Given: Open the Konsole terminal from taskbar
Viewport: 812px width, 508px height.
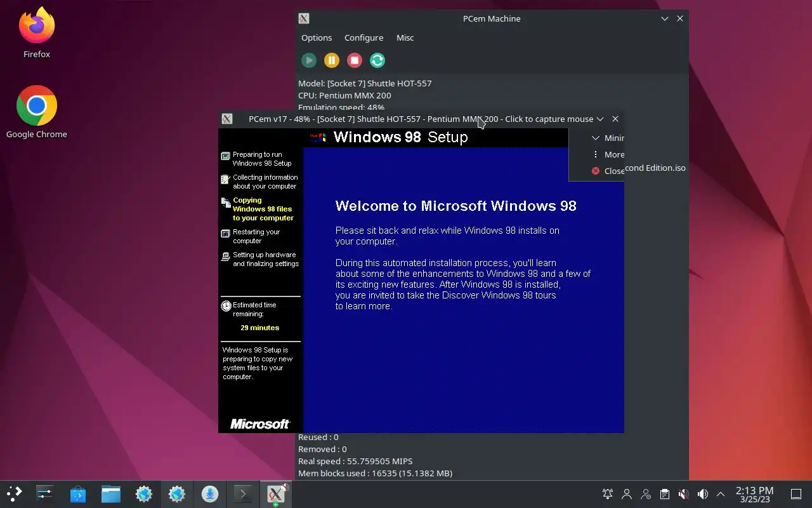Looking at the screenshot, I should (243, 493).
